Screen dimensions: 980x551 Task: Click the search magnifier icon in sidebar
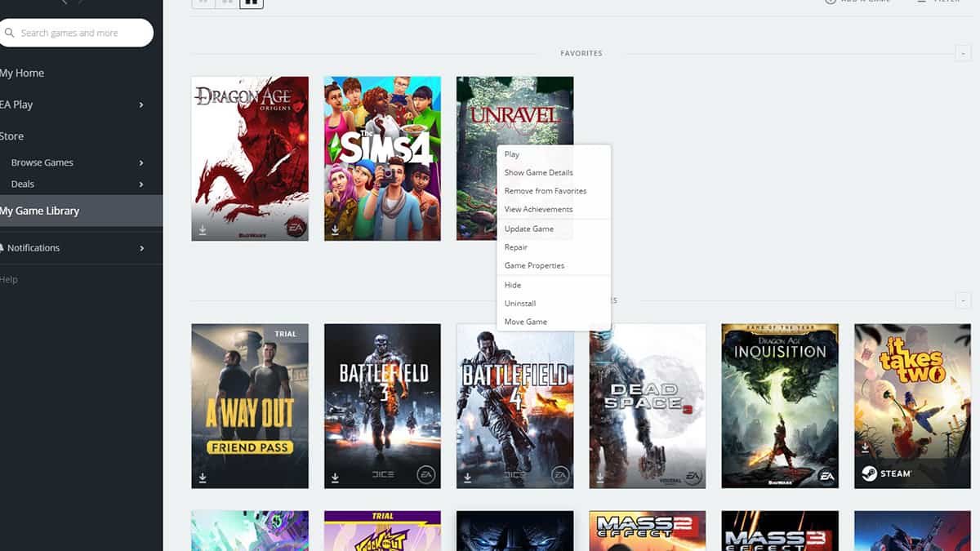point(10,33)
